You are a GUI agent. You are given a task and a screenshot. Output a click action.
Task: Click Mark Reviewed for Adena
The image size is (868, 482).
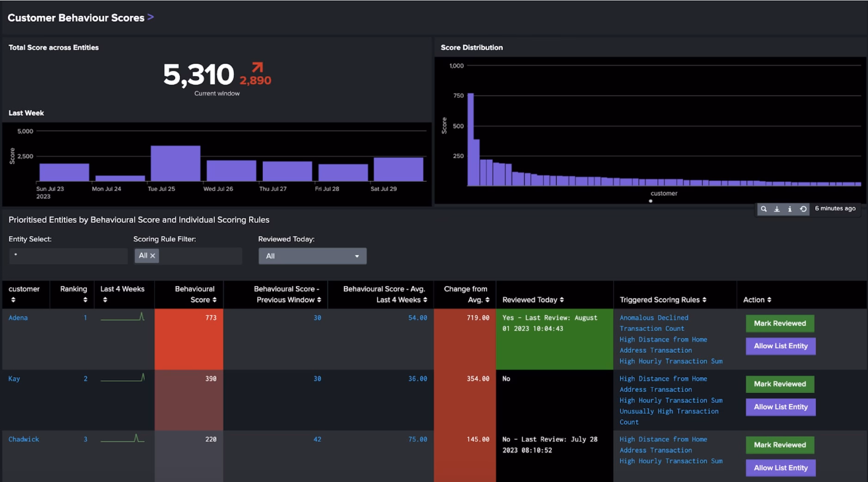[779, 323]
